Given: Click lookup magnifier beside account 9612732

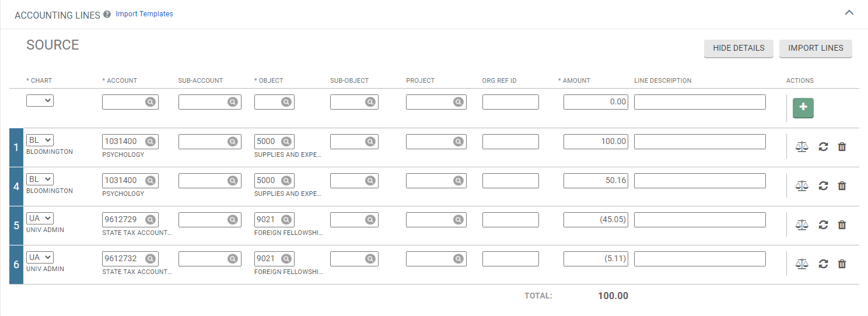Looking at the screenshot, I should coord(150,259).
